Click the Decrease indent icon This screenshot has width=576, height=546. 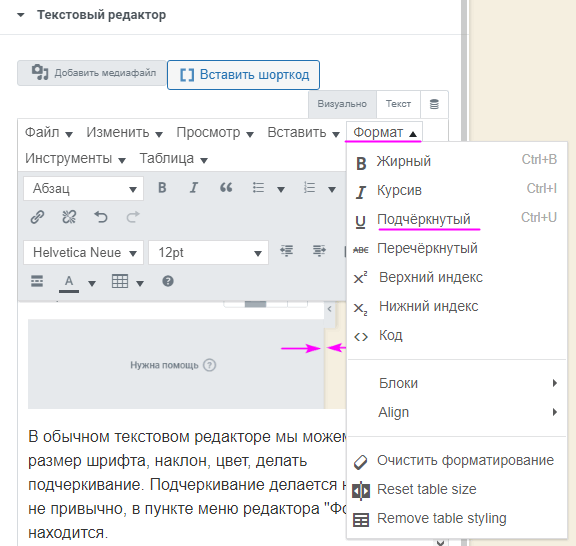pyautogui.click(x=287, y=251)
